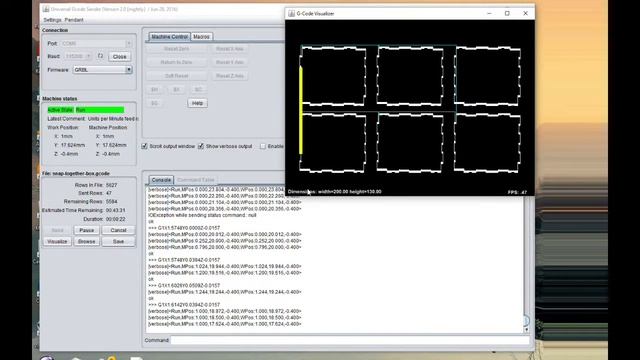Click the Soft Reset button

tap(176, 76)
